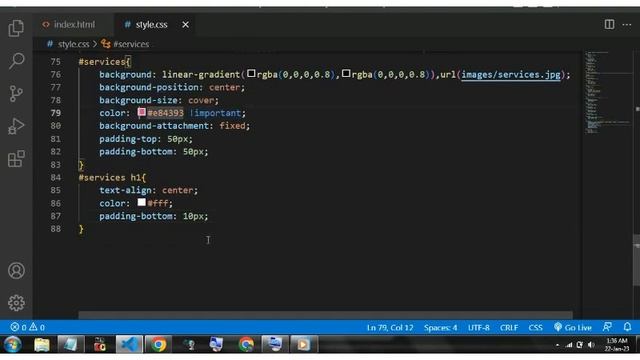Click the media player taskbar icon
640x360 pixels.
[x=304, y=344]
